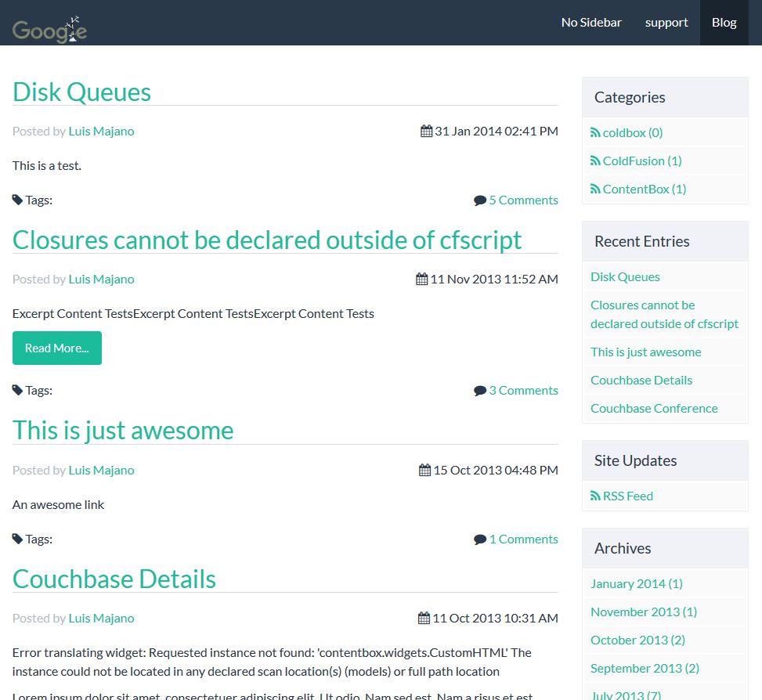
Task: Click author Luis Majano on Couchbase Details
Action: (101, 619)
